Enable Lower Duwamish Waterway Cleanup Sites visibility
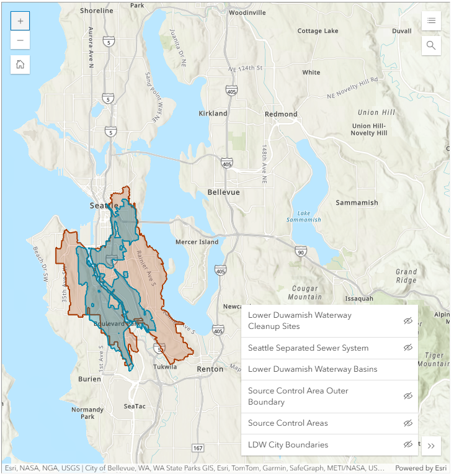Screen dimensions: 454x476 point(407,321)
